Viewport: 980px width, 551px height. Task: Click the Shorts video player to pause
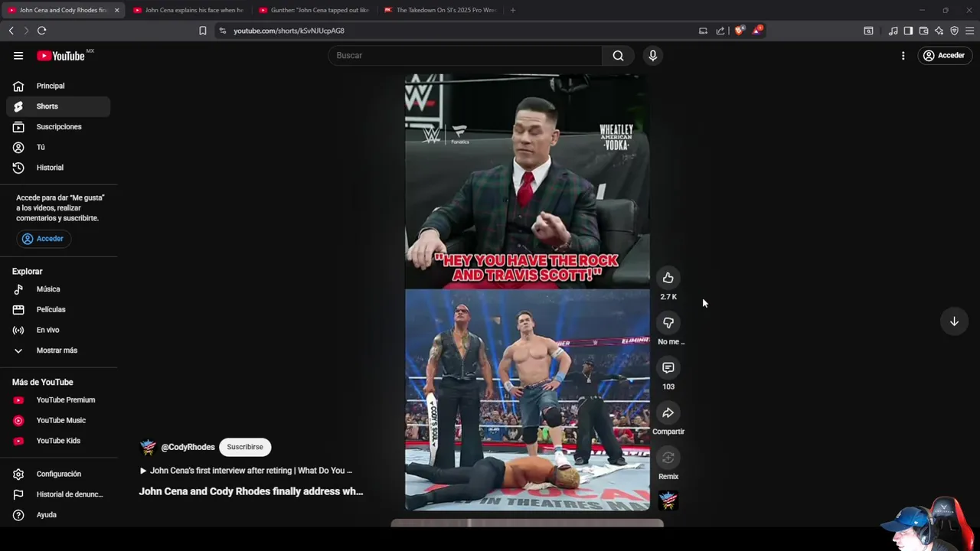527,292
